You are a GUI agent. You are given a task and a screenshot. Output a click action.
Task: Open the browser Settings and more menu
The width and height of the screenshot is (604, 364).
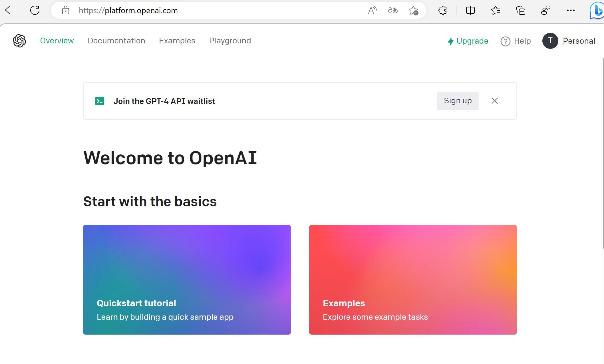(571, 10)
